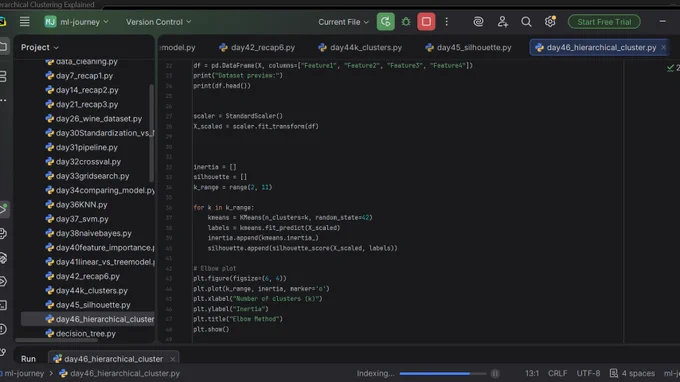Select day44k_clusters.py in the project tree

click(86, 291)
